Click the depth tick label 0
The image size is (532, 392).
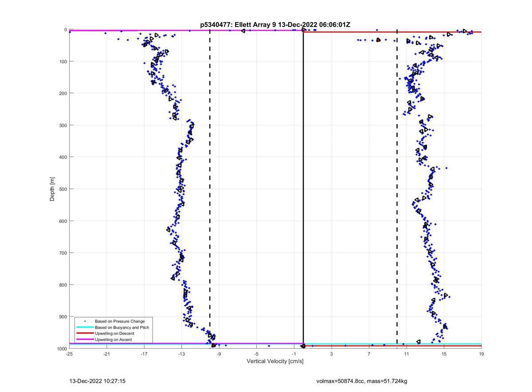pos(66,30)
